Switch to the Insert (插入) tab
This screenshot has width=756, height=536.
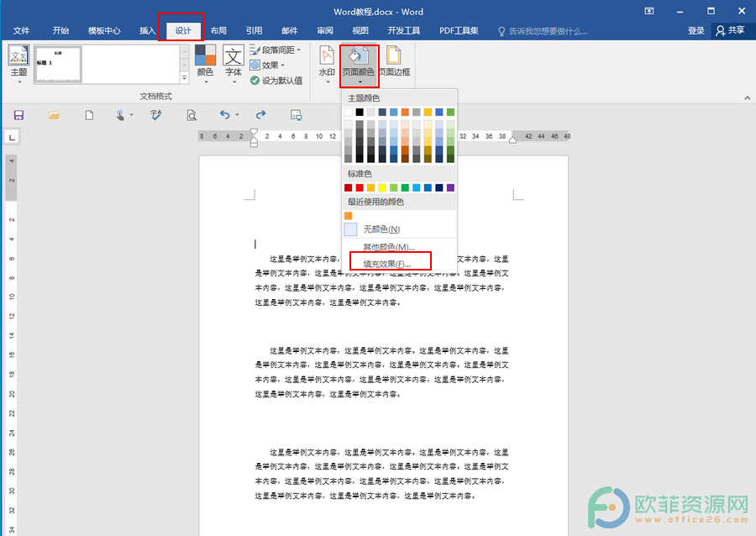(x=148, y=31)
